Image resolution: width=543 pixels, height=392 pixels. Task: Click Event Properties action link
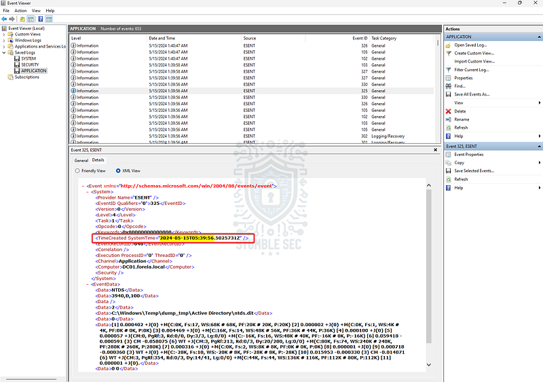point(468,155)
